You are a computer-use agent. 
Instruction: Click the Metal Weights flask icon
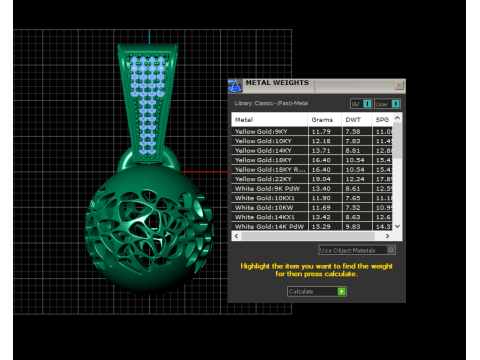(235, 86)
